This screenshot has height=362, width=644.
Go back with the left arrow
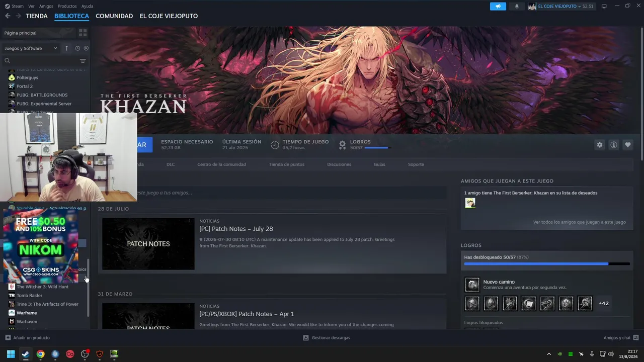click(8, 16)
